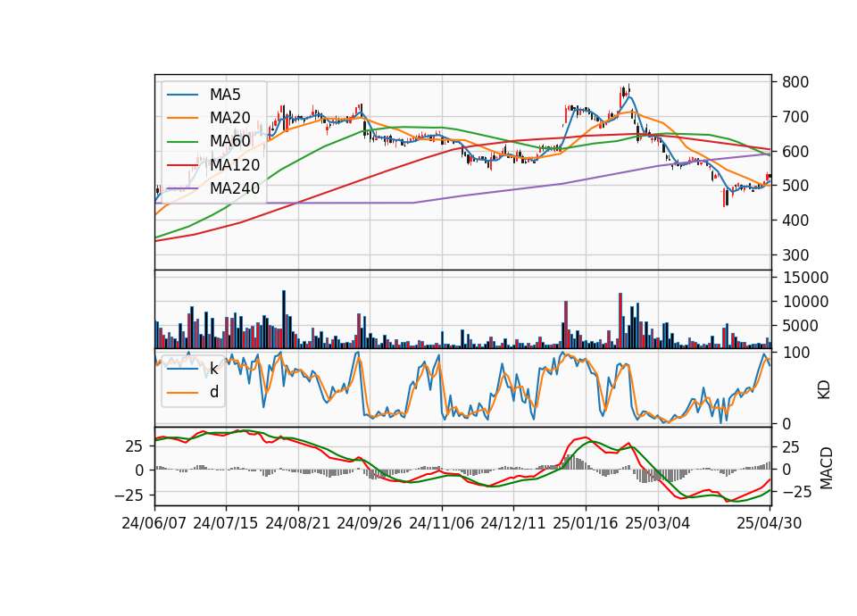This screenshot has width=857, height=616.
Task: Click the MA5 legend label
Action: [x=225, y=95]
